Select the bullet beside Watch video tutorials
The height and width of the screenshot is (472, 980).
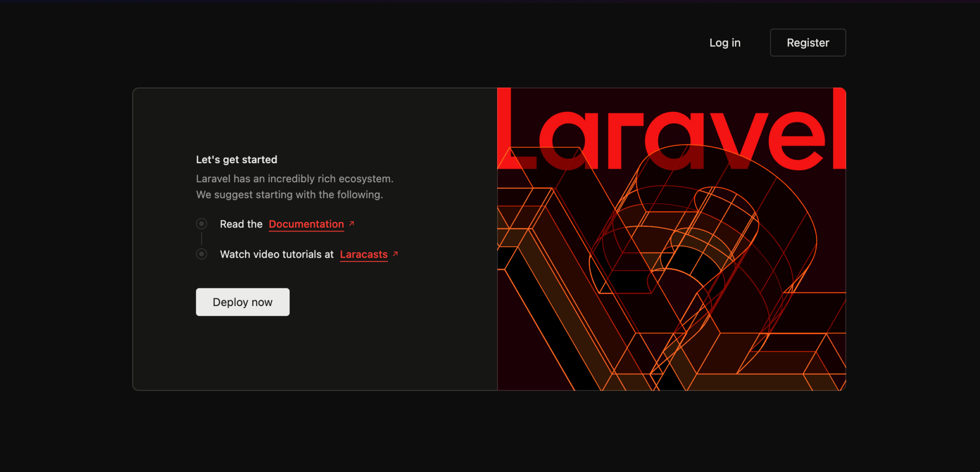[201, 254]
